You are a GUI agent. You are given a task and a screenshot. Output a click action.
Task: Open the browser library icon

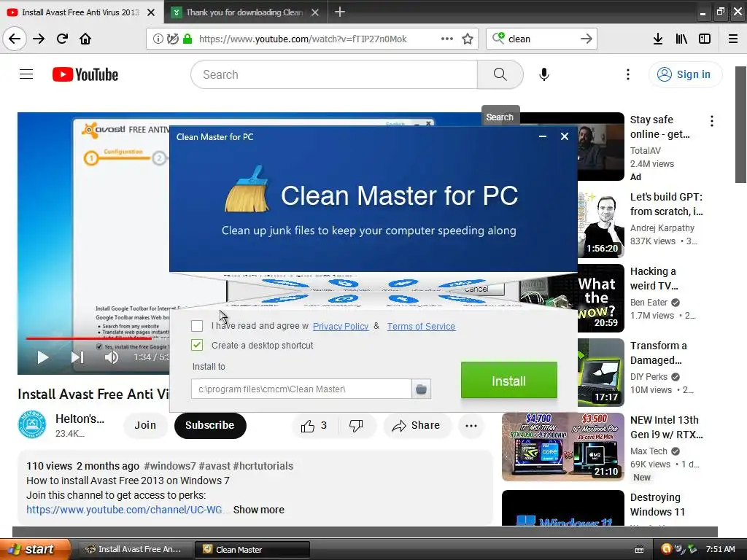pyautogui.click(x=681, y=39)
